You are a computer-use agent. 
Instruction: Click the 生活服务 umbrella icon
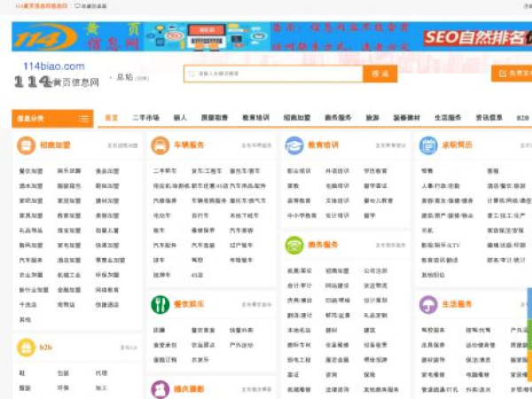point(428,304)
